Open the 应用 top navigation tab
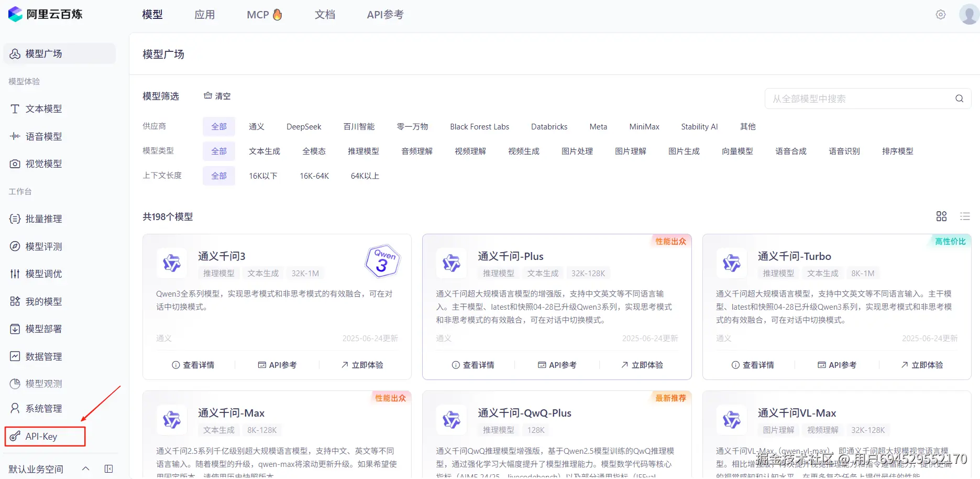980x479 pixels. (x=205, y=15)
